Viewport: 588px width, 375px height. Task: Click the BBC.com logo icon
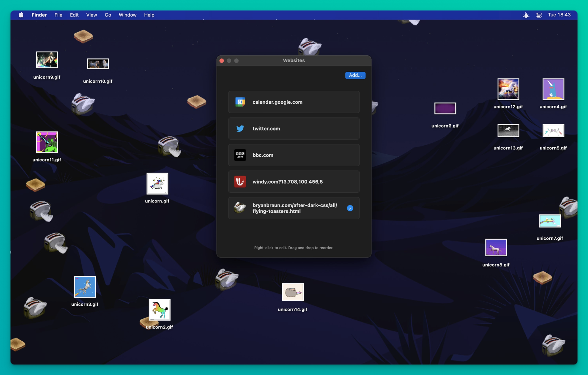click(240, 155)
